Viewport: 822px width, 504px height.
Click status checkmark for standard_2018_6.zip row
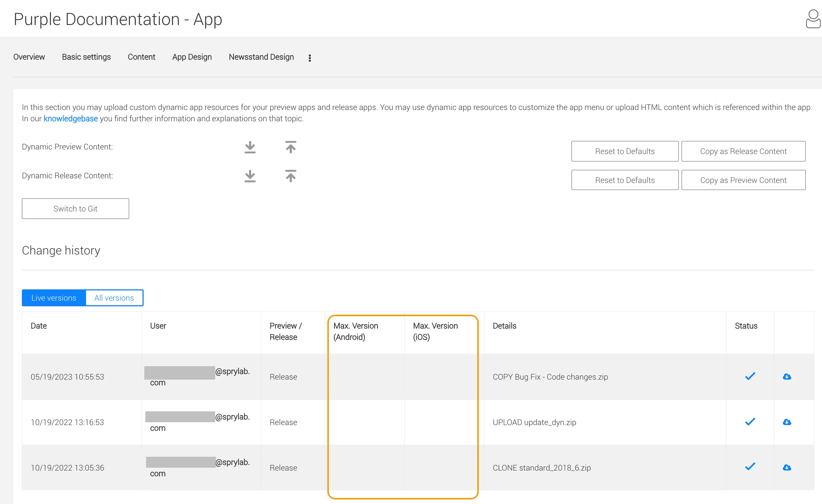(x=750, y=467)
